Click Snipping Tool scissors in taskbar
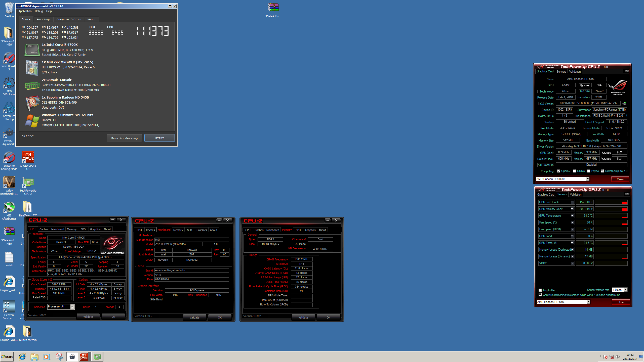644x362 pixels. click(x=59, y=356)
